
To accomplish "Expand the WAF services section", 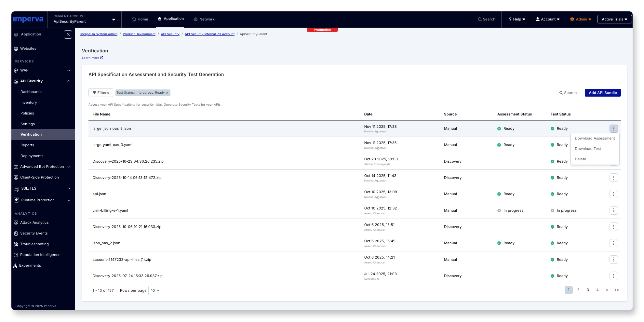I will 69,71.
